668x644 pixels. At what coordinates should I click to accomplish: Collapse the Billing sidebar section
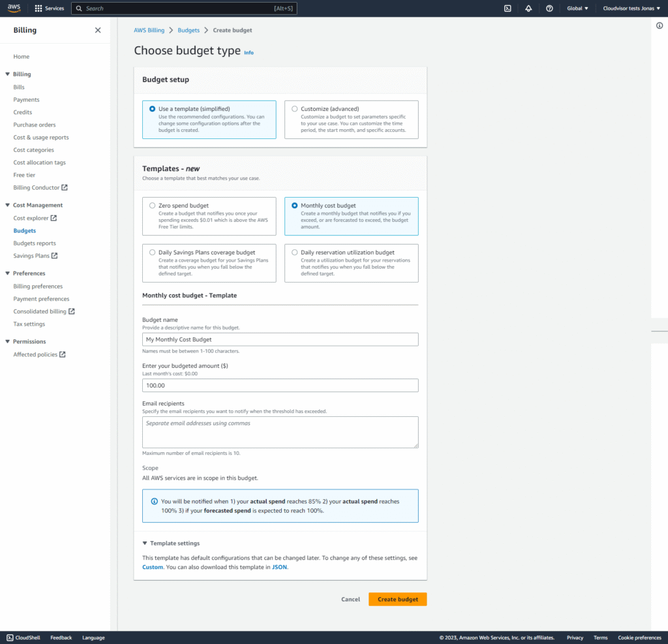[x=7, y=74]
